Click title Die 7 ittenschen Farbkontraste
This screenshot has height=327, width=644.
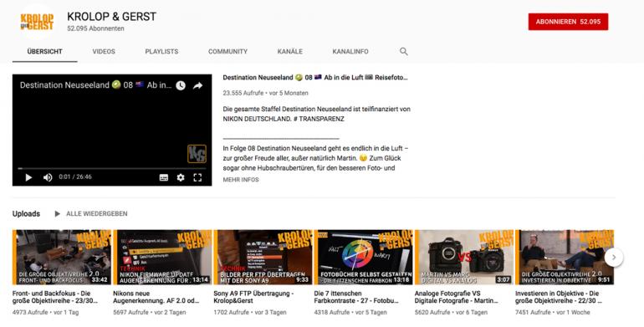(x=356, y=297)
